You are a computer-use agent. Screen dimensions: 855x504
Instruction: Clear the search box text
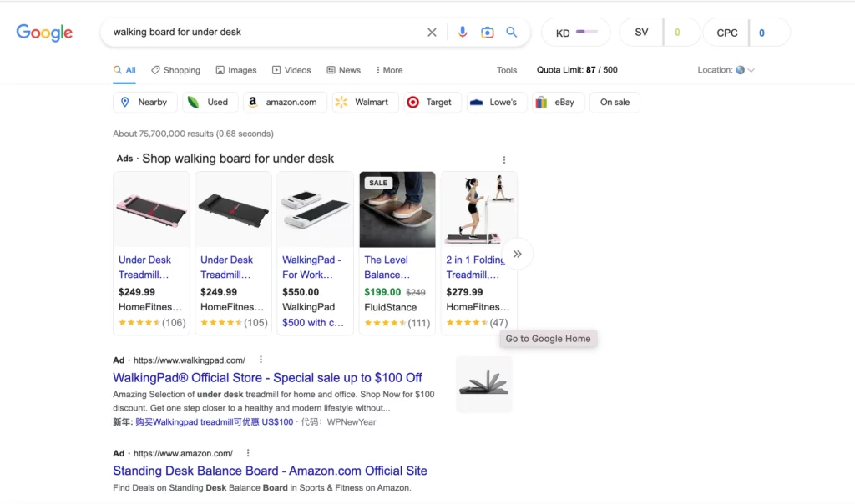[x=432, y=33]
